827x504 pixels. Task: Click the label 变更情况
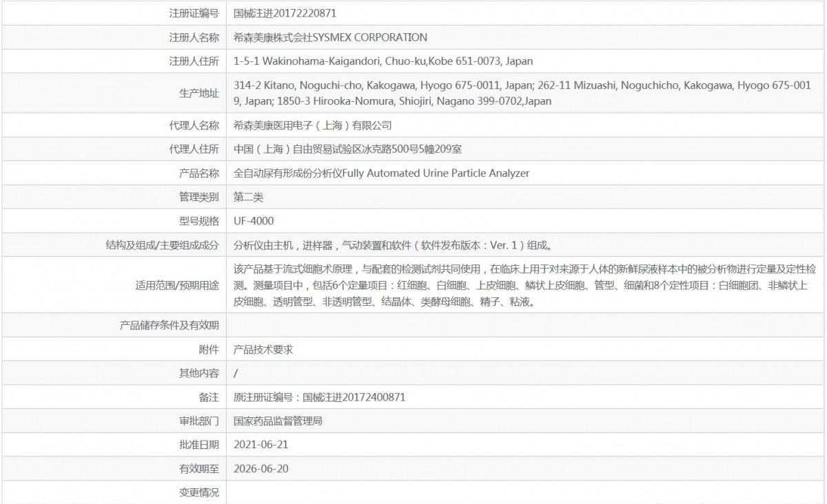click(x=198, y=493)
